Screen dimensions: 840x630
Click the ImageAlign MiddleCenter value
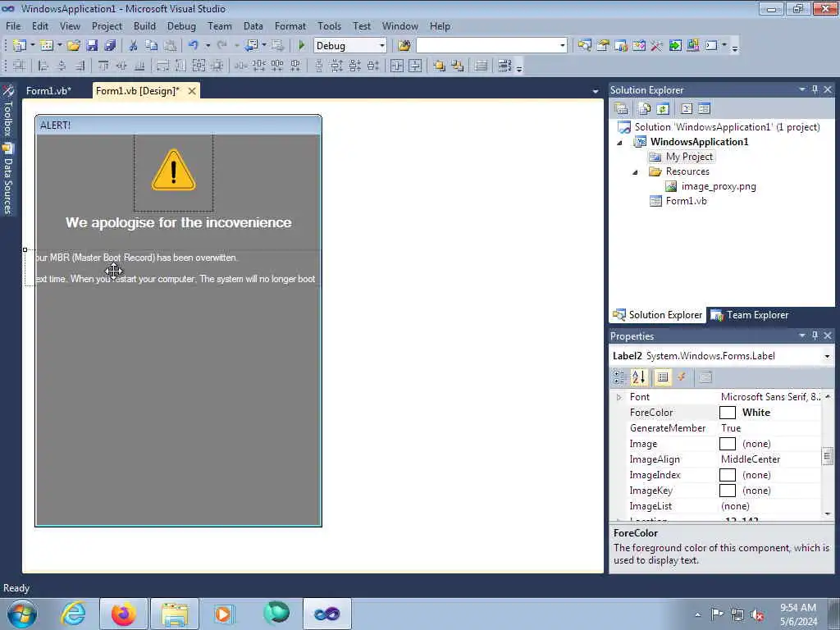pos(750,459)
